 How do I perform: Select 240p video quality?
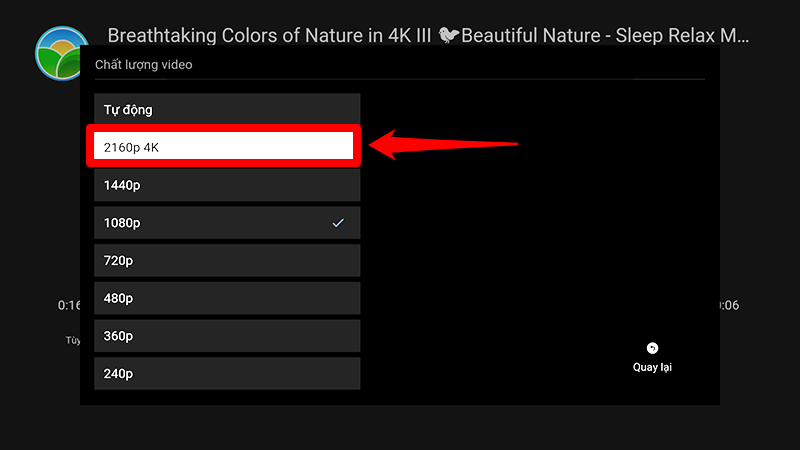point(227,374)
